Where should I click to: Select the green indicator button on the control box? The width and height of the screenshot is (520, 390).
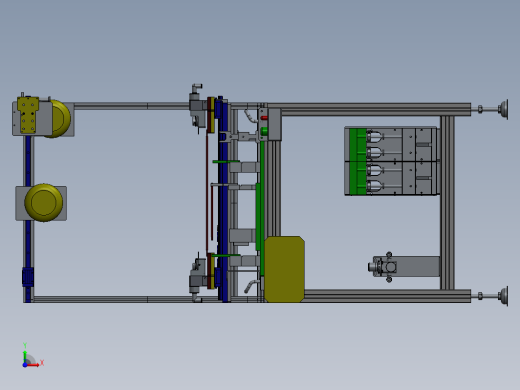point(264,131)
